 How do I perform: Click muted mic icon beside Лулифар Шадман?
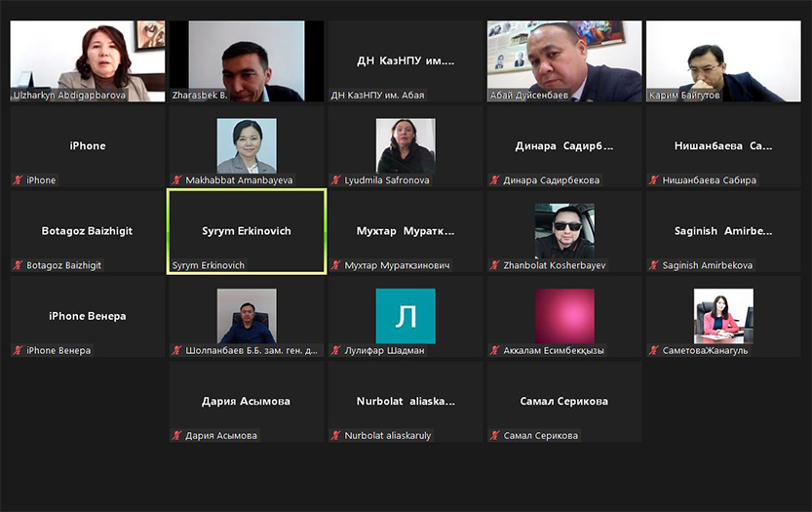336,351
